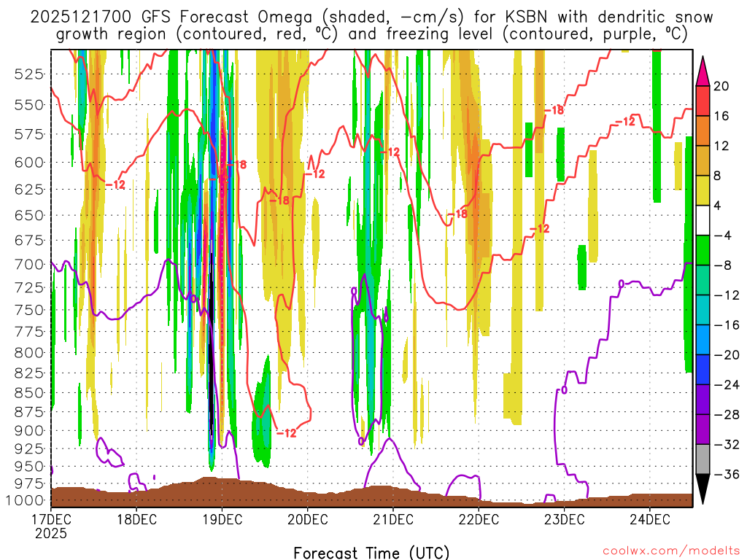Click the purple -24 to -28 colorbar swatch
The width and height of the screenshot is (747, 560).
click(703, 400)
